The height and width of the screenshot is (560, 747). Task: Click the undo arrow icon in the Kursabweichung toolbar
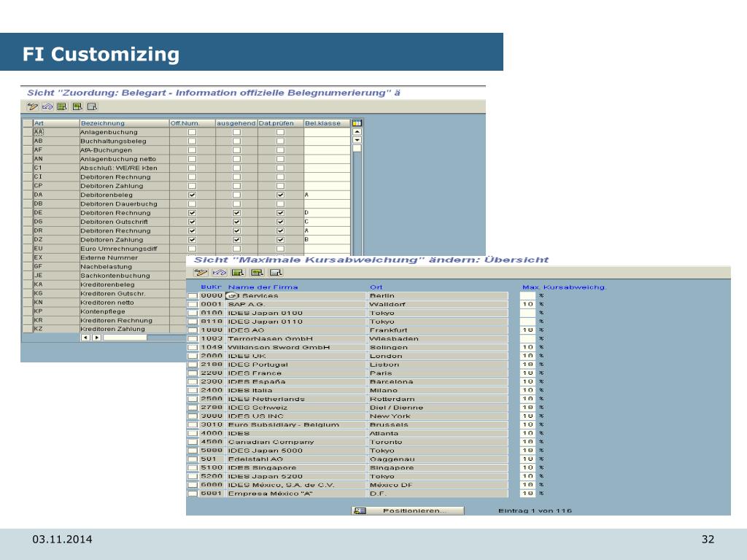point(219,273)
